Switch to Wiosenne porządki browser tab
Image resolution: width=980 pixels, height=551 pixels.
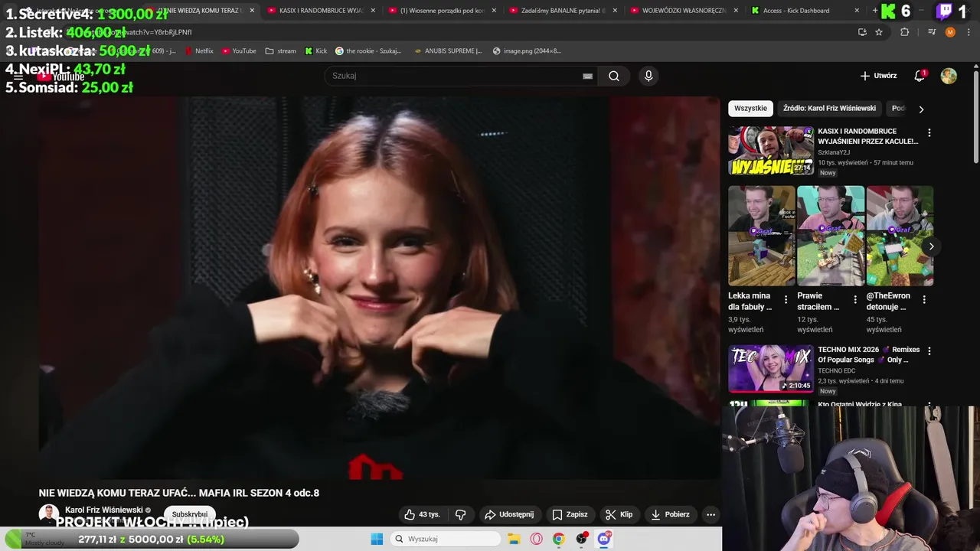[443, 11]
